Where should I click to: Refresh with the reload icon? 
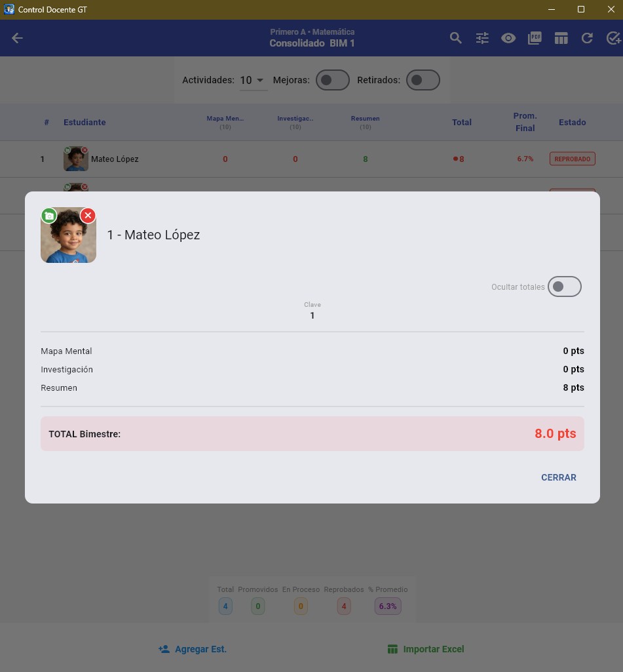pos(587,38)
